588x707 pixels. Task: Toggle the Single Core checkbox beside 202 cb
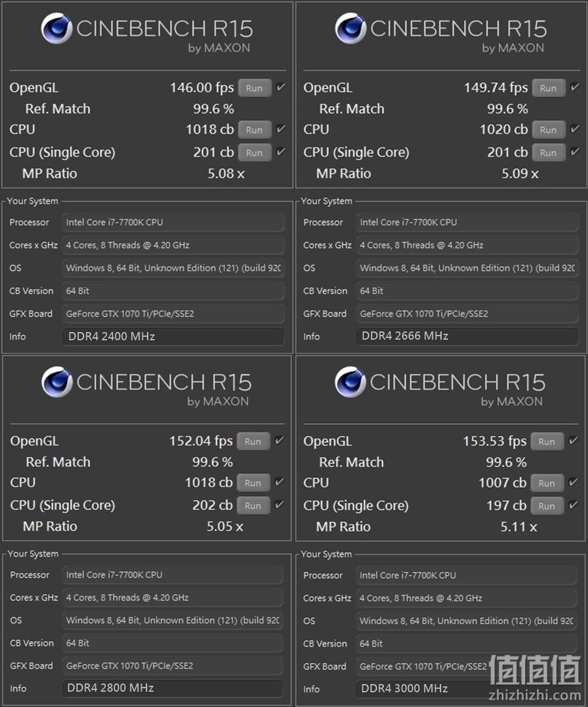279,504
